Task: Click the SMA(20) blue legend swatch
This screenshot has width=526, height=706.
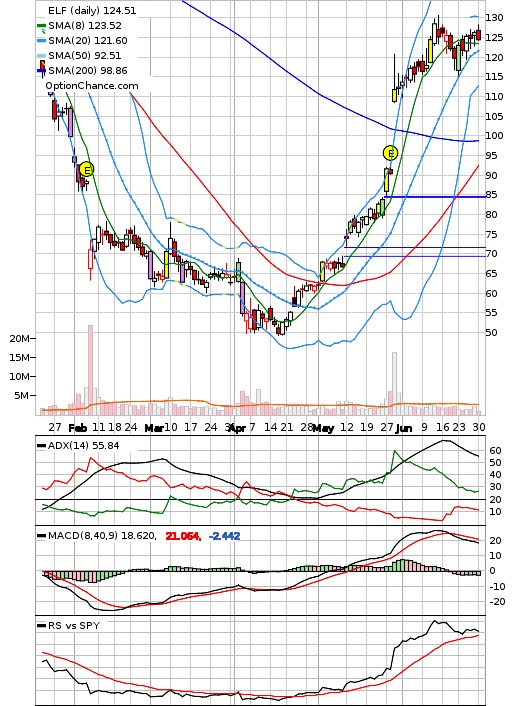Action: 41,41
